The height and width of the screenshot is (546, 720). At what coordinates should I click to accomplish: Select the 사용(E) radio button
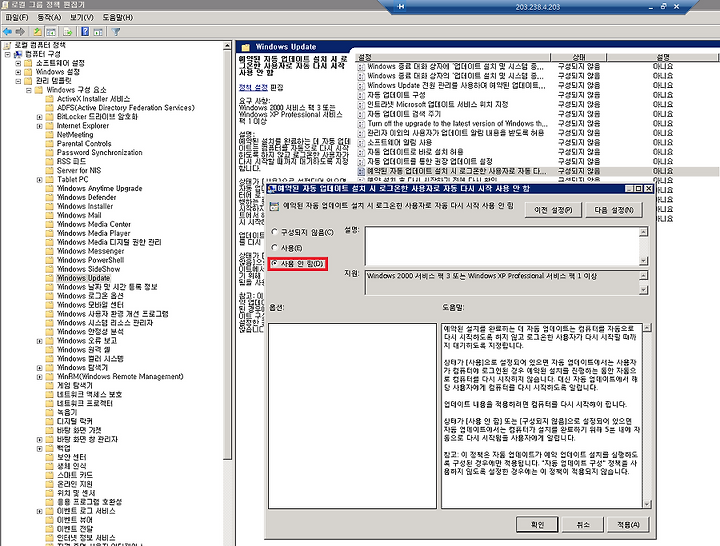click(275, 248)
